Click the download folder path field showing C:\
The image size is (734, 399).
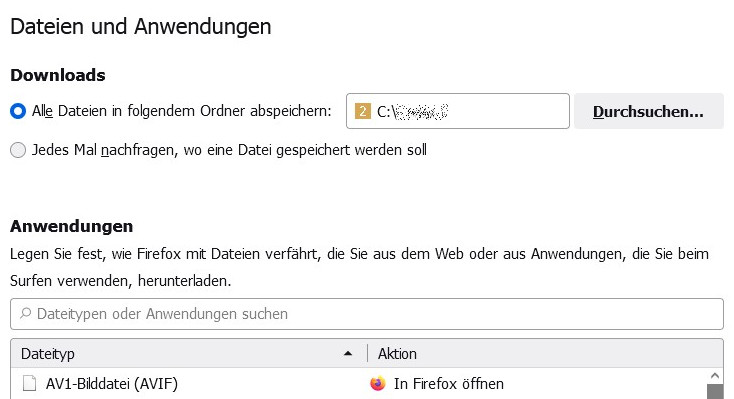coord(458,111)
